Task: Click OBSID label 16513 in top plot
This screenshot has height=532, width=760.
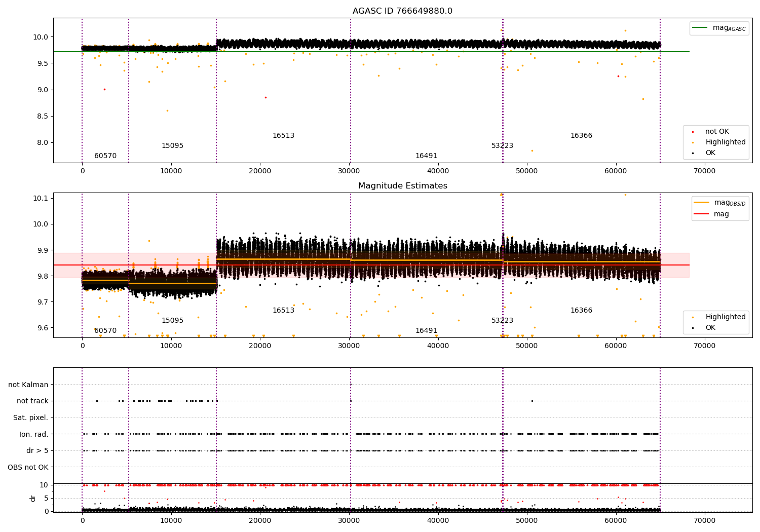Action: tap(283, 136)
